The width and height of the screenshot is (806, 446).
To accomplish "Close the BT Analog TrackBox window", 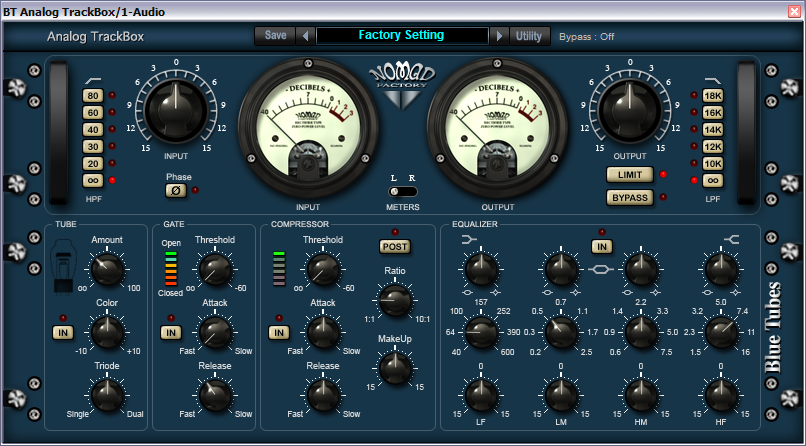I will pyautogui.click(x=794, y=11).
